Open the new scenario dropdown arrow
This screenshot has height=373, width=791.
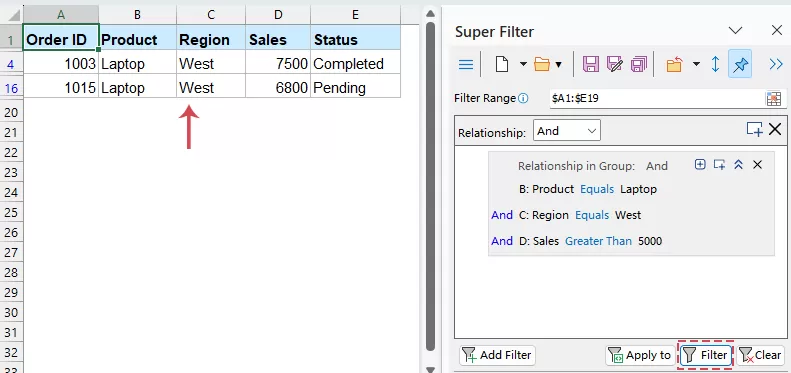[x=523, y=64]
